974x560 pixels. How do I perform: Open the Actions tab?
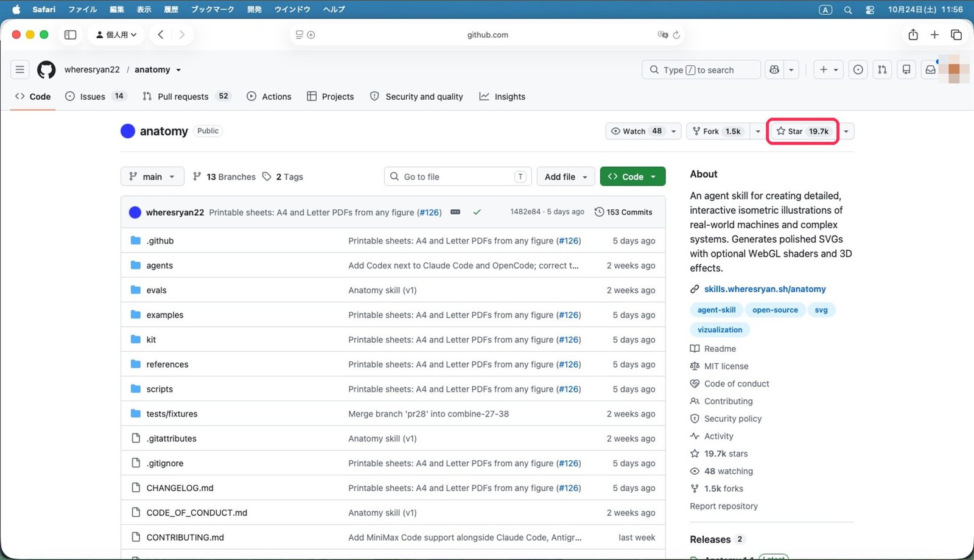coord(269,96)
